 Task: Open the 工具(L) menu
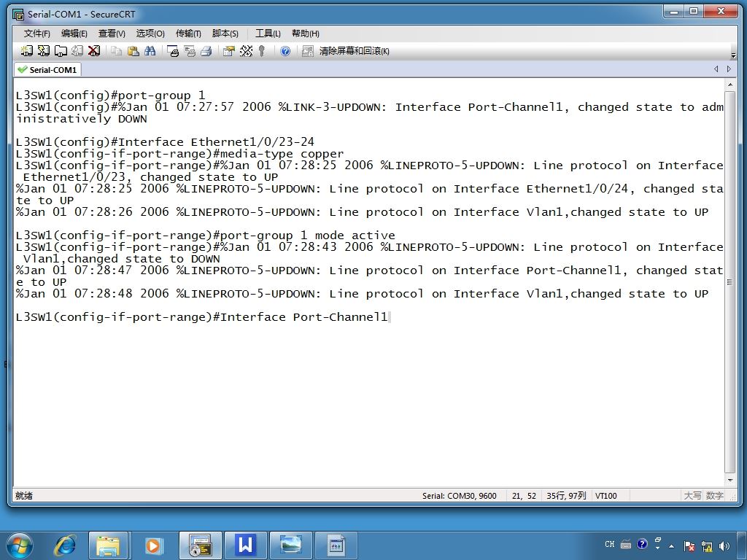[x=268, y=34]
